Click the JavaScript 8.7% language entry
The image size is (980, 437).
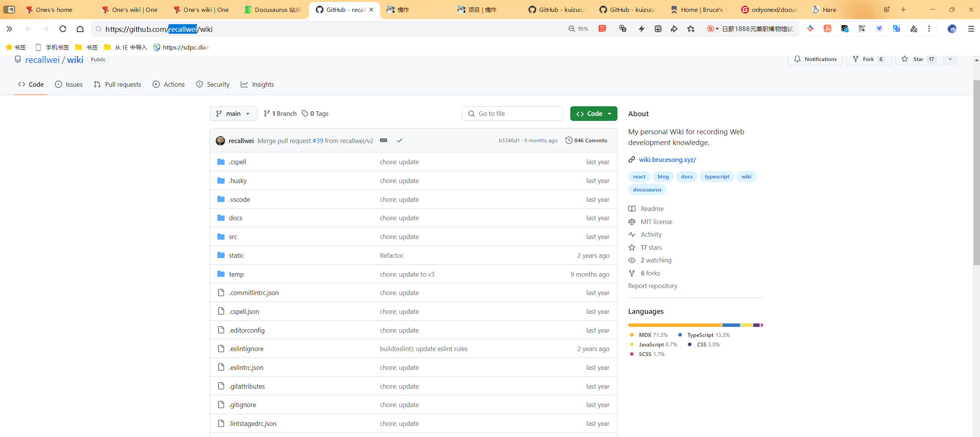tap(653, 345)
